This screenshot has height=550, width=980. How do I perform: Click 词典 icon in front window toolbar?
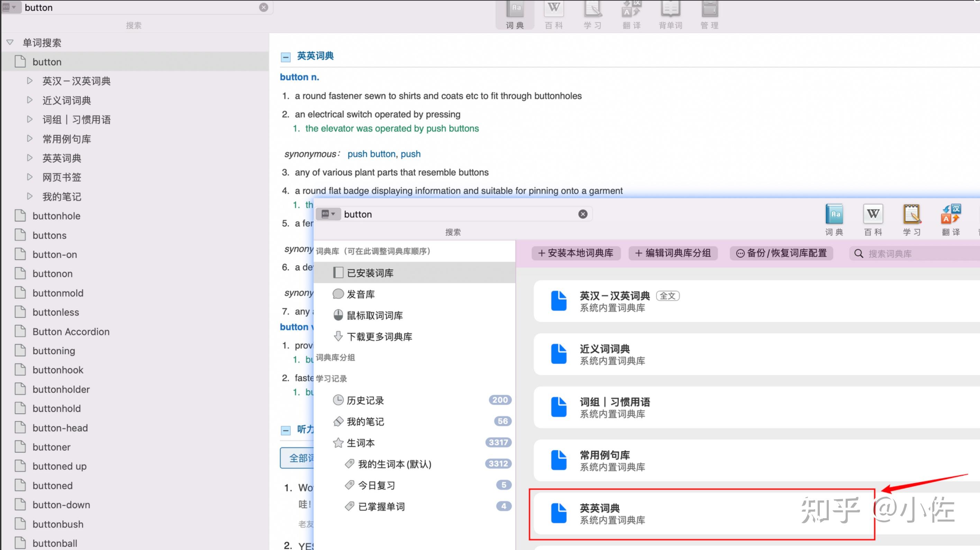pyautogui.click(x=834, y=220)
